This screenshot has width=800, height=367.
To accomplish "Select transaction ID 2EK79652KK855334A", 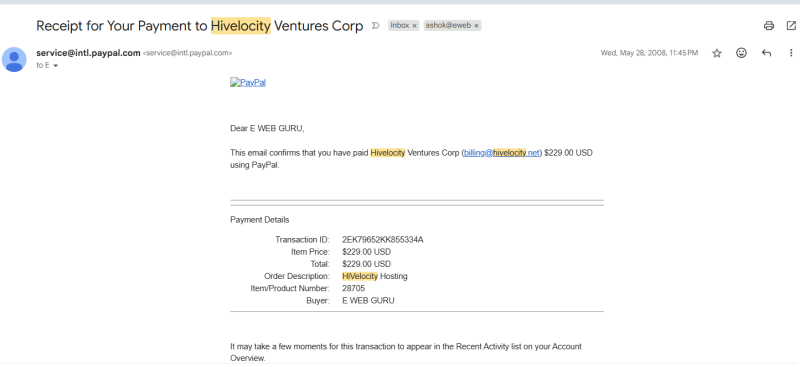I will (x=383, y=239).
